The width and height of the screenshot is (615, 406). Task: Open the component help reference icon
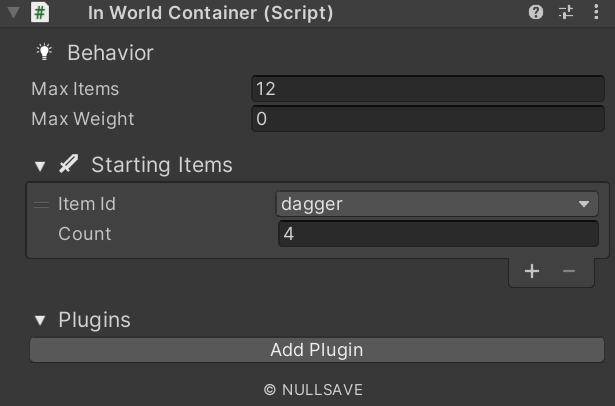tap(537, 13)
